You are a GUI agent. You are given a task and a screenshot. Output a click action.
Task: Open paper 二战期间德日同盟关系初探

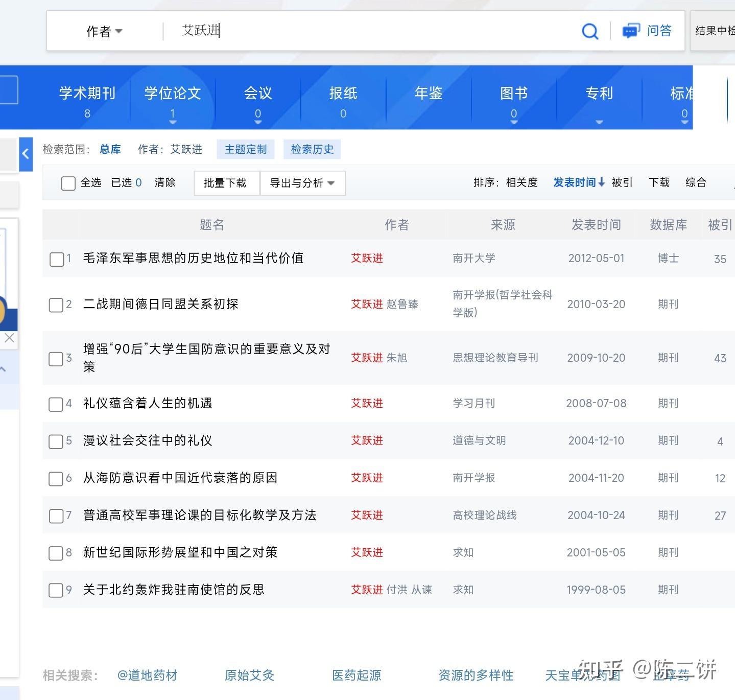click(x=161, y=304)
